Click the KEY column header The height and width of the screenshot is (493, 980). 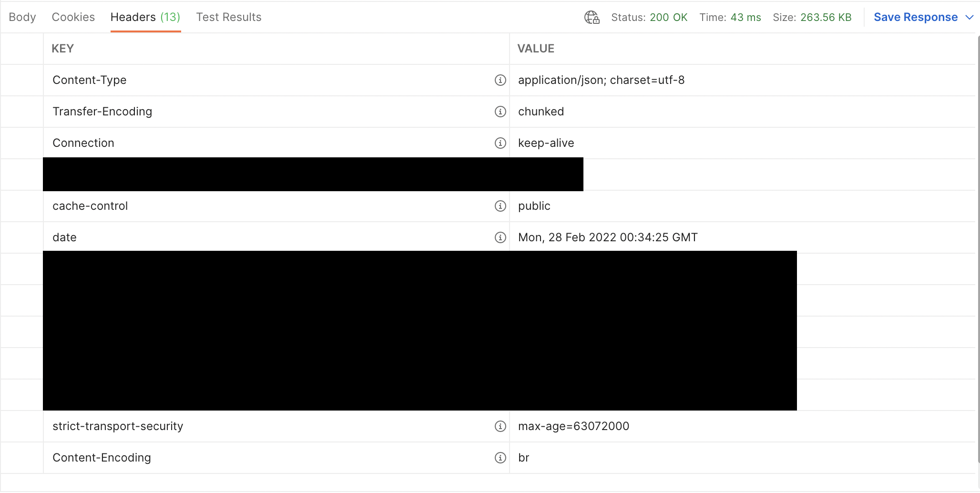(63, 48)
